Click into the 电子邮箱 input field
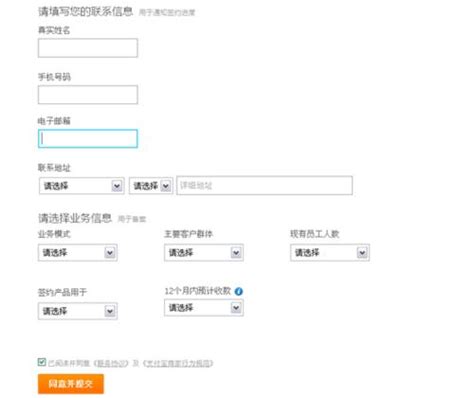 coord(88,139)
